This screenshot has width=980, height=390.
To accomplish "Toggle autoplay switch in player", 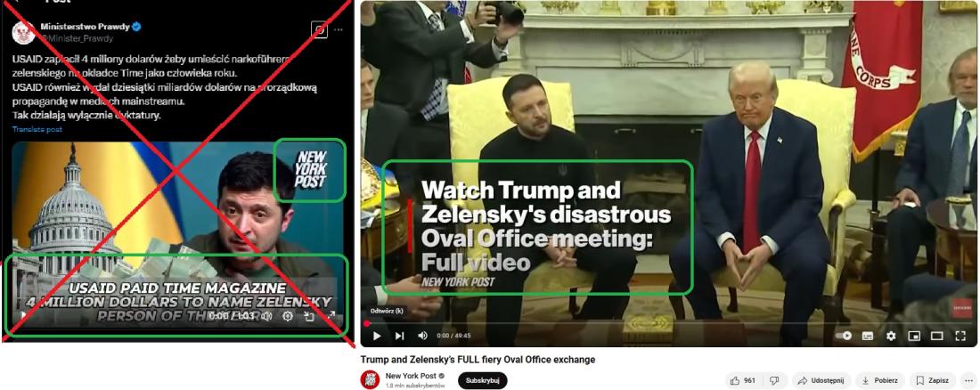I will click(x=845, y=336).
